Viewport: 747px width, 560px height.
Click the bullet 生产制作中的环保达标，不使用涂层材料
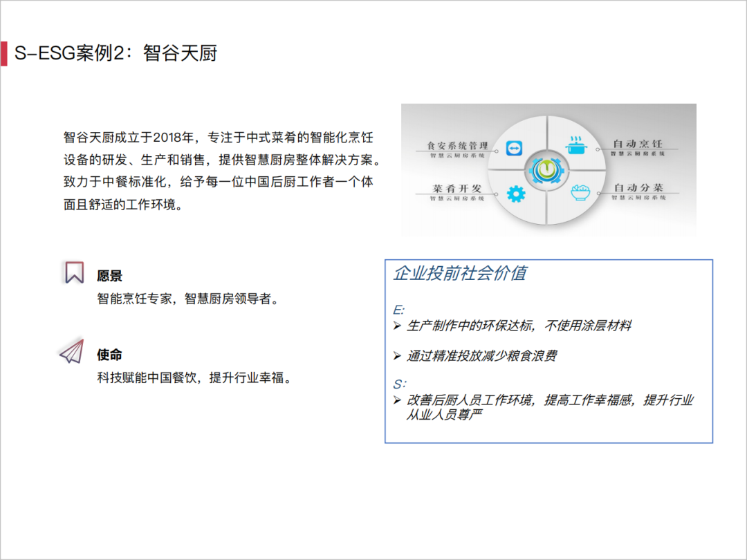click(x=519, y=326)
